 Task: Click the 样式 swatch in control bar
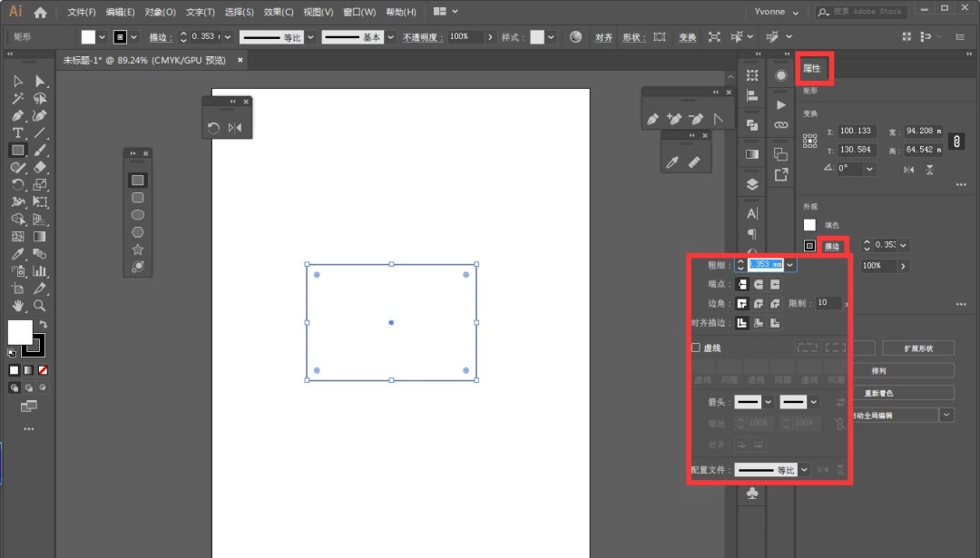tap(537, 37)
